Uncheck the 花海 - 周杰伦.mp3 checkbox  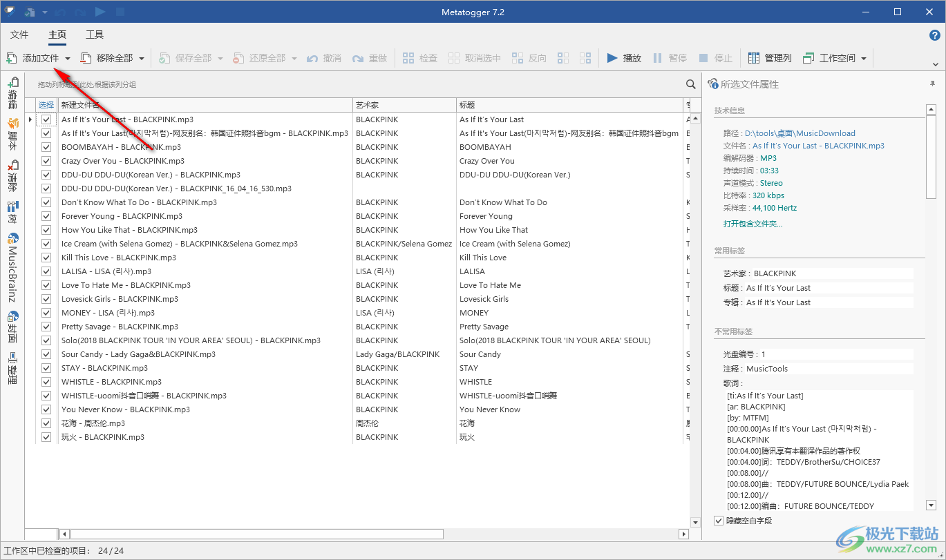point(46,423)
